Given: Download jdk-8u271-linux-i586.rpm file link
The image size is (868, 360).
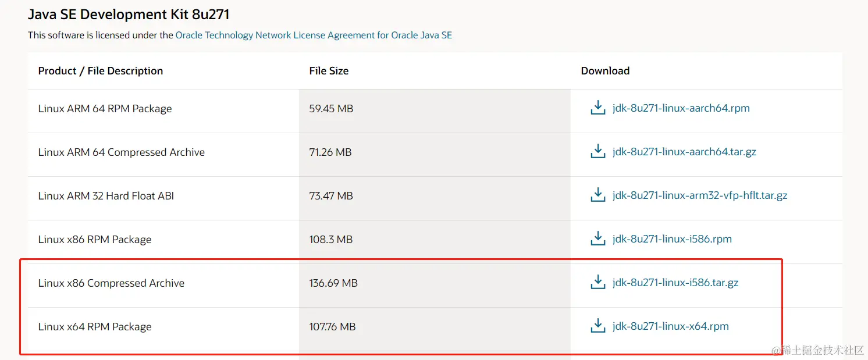Looking at the screenshot, I should [672, 239].
